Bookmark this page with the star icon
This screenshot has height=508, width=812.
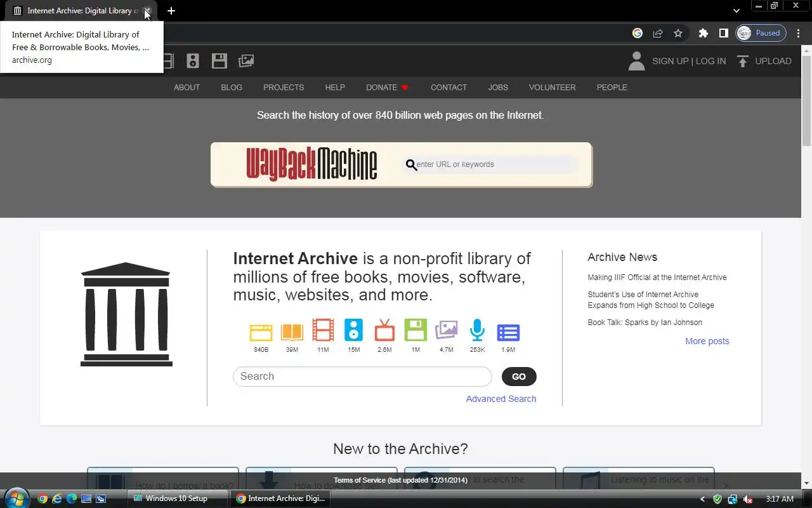pos(678,33)
